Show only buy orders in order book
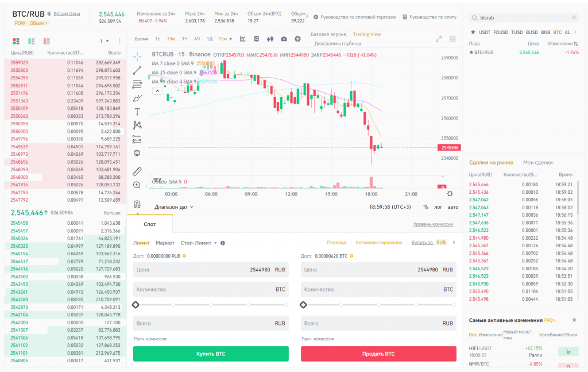This screenshot has width=588, height=372. pos(31,41)
